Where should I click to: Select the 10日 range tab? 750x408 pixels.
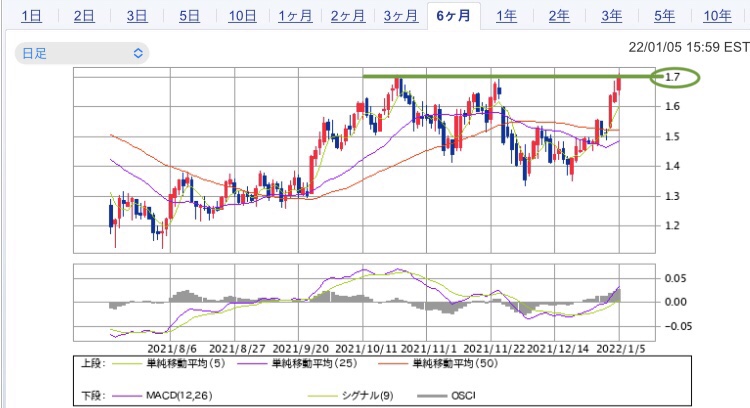(242, 15)
